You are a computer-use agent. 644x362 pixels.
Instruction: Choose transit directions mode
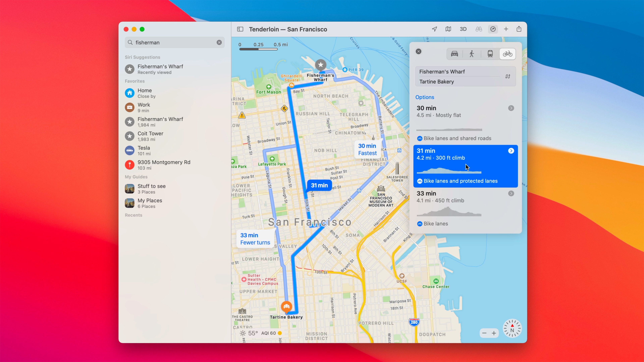(490, 54)
